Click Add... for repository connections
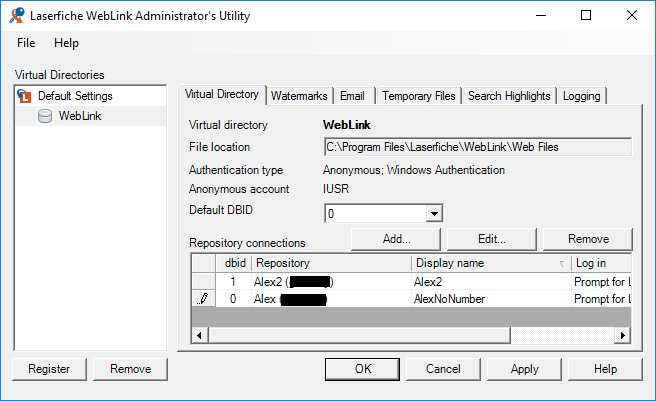 coord(396,239)
